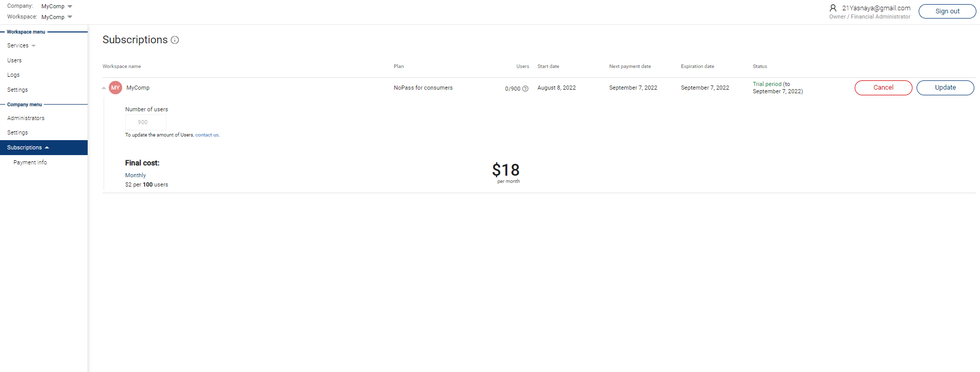Viewport: 980px width, 372px height.
Task: Open the Workspace dropdown selector
Action: coord(57,17)
